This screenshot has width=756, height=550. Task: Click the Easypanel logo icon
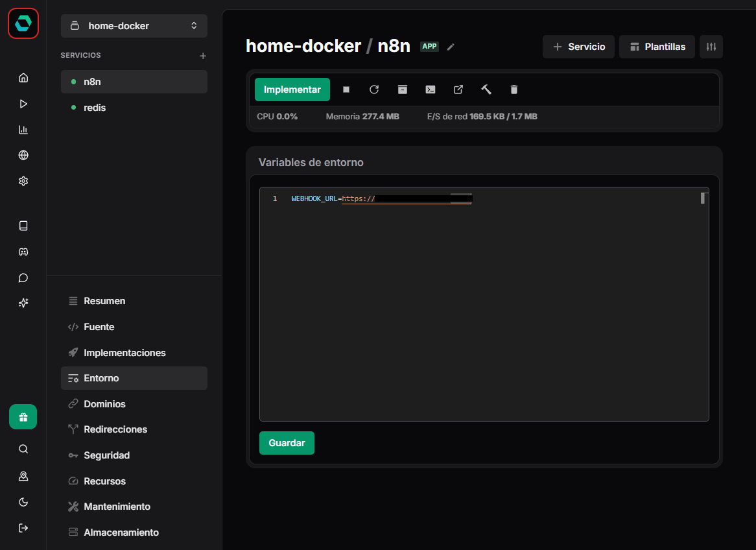tap(23, 23)
